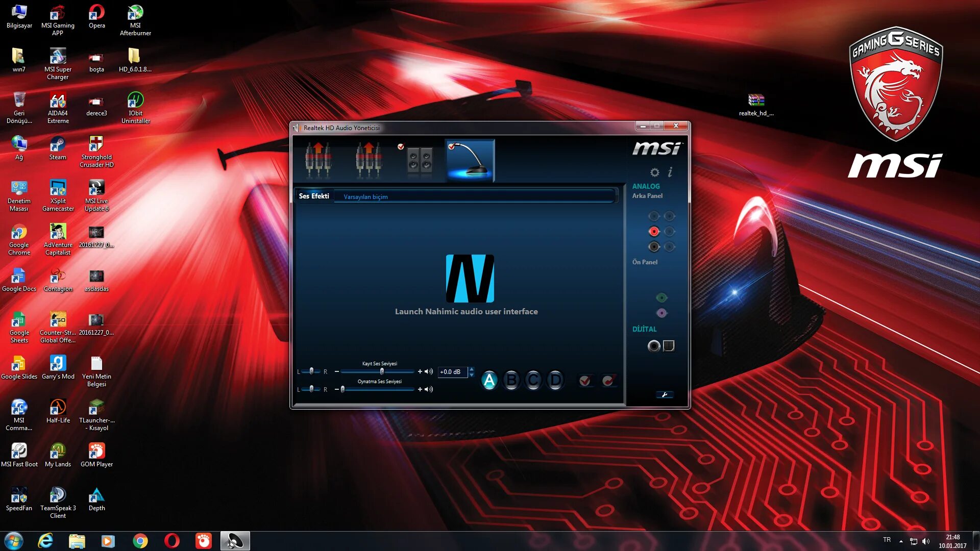Viewport: 980px width, 551px height.
Task: Open Garry's Mod desktop shortcut
Action: tap(58, 368)
